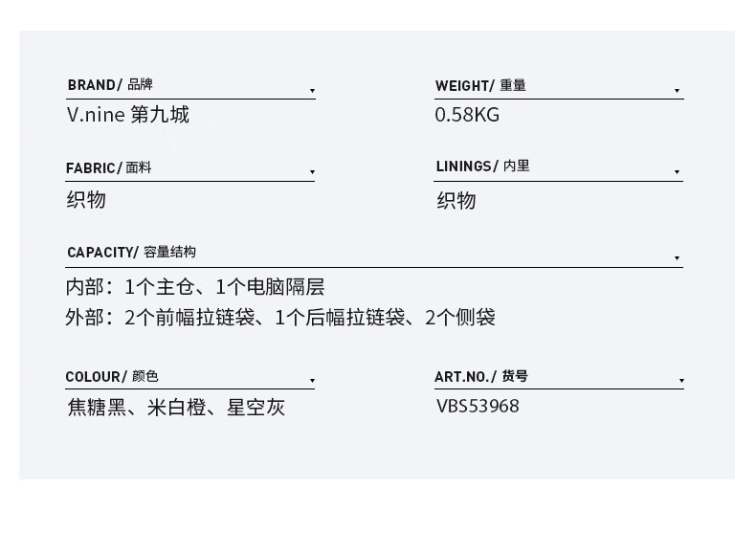Select the BRAND / 品牌 heading
The image size is (756, 555).
[110, 85]
